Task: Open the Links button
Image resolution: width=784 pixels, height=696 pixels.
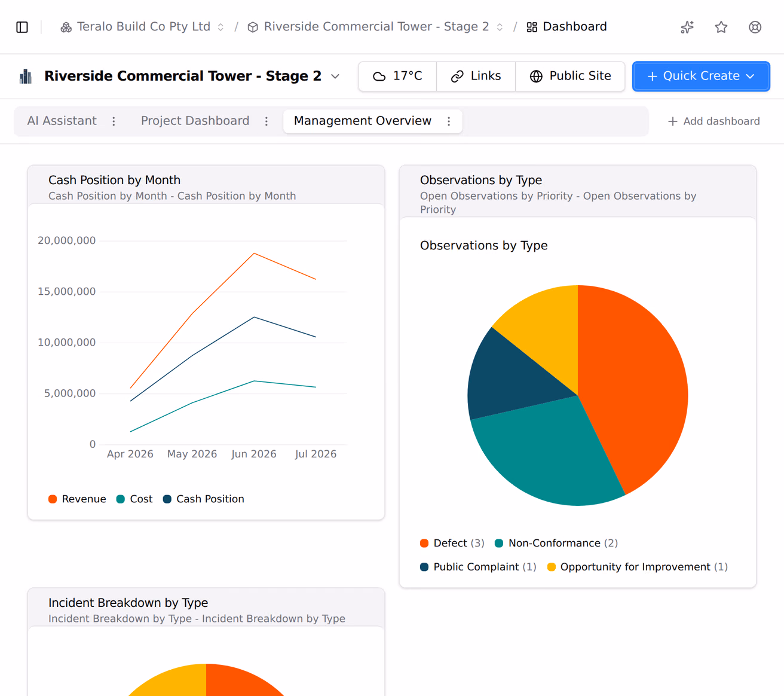Action: [x=476, y=76]
